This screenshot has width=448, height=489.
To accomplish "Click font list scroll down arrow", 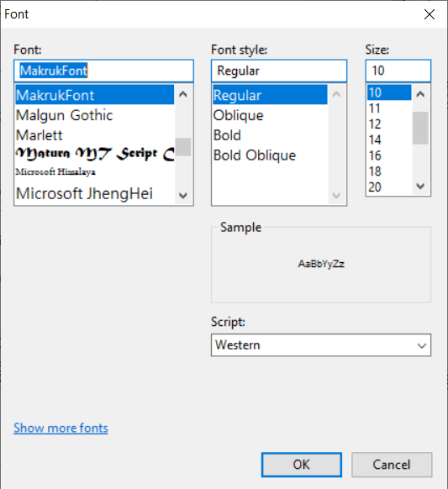I will [183, 196].
